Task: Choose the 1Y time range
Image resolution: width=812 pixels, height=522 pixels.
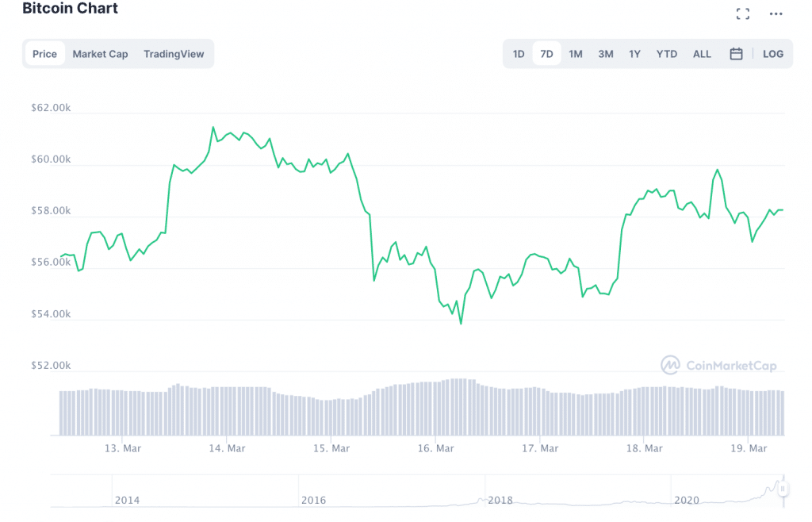Action: [634, 54]
